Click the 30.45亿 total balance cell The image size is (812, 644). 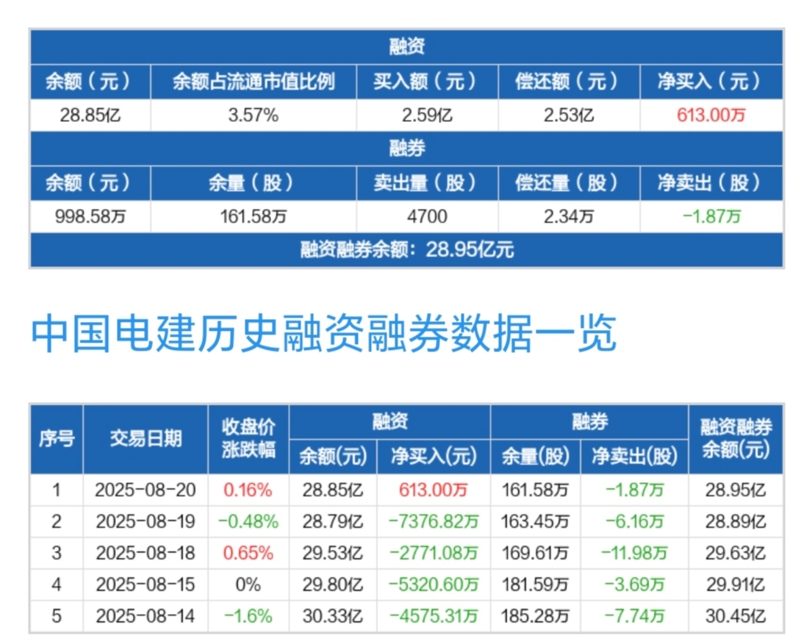736,617
